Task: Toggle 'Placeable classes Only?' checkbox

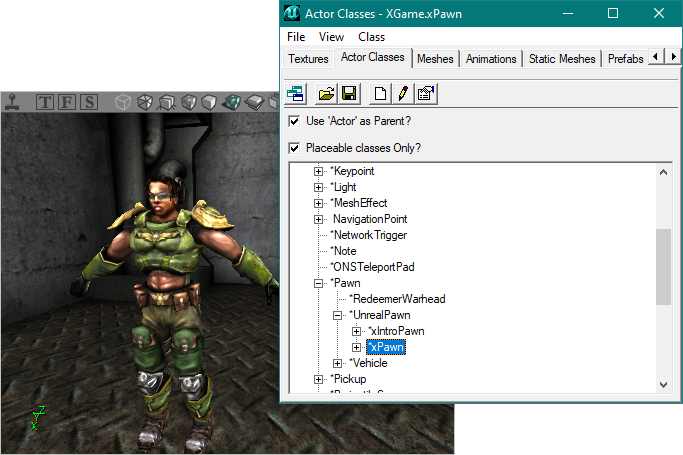Action: [x=294, y=148]
